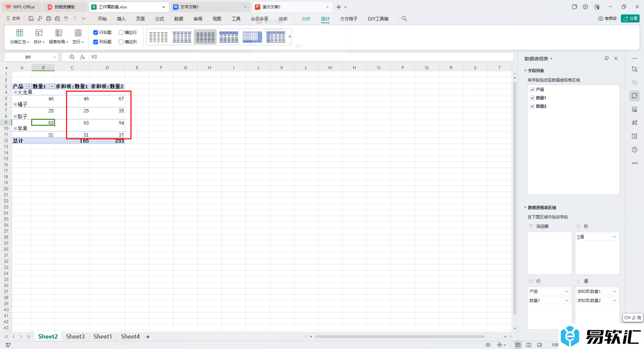Viewport: 644px width, 349px height.
Task: Open the 数量1 filter dropdown in cell B3
Action: [52, 87]
